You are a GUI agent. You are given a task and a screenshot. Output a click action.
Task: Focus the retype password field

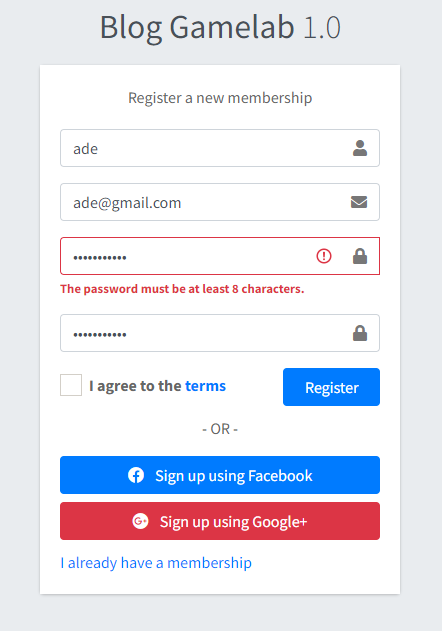coord(220,333)
